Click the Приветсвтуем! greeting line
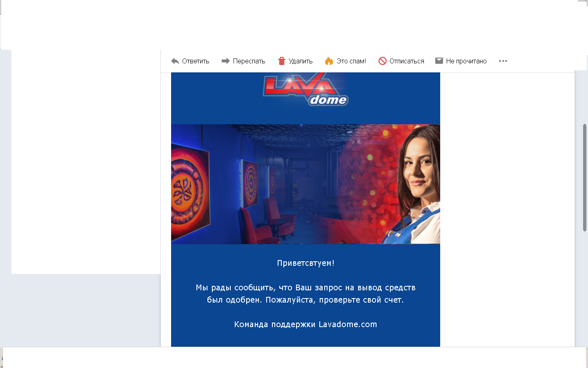588x368 pixels. [x=306, y=263]
